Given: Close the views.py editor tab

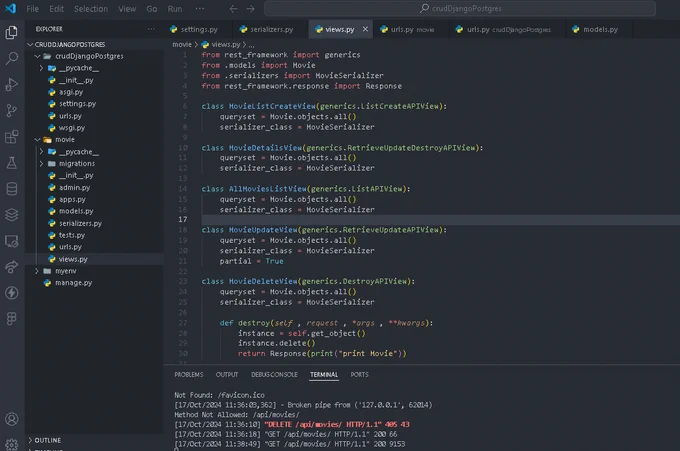Looking at the screenshot, I should point(365,29).
